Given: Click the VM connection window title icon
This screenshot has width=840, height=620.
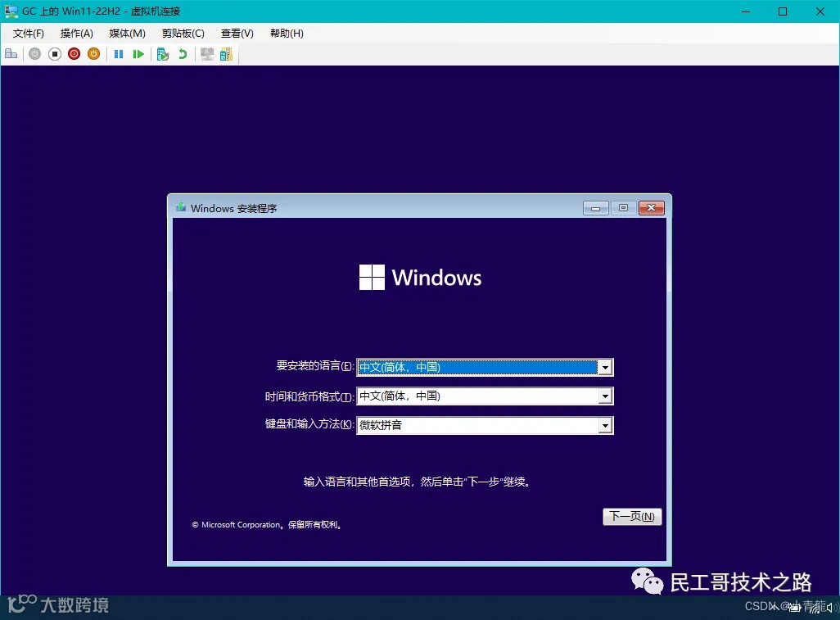Looking at the screenshot, I should click(11, 11).
